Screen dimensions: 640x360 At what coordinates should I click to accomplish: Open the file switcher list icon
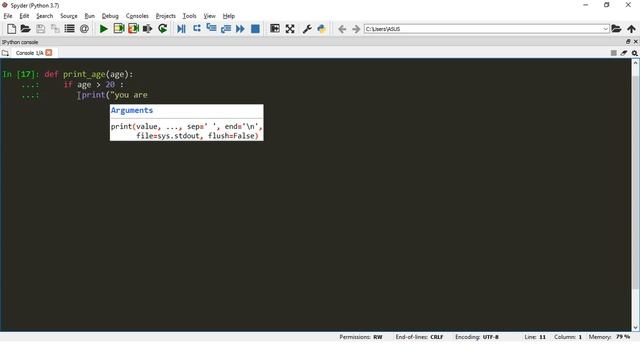(x=70, y=29)
